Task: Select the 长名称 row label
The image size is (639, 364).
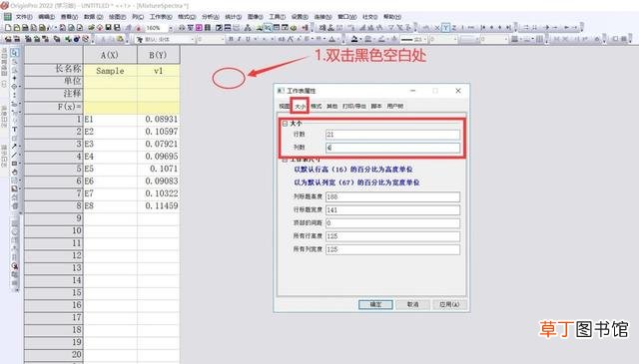Action: (54, 69)
